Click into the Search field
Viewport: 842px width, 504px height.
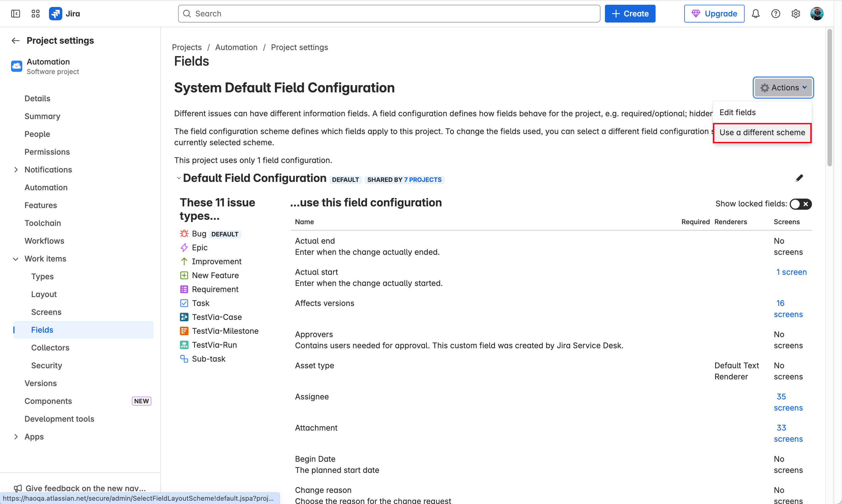389,14
